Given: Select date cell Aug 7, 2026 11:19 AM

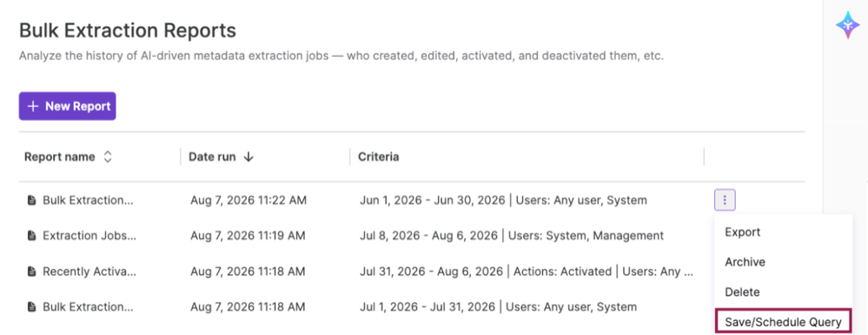Looking at the screenshot, I should 248,236.
